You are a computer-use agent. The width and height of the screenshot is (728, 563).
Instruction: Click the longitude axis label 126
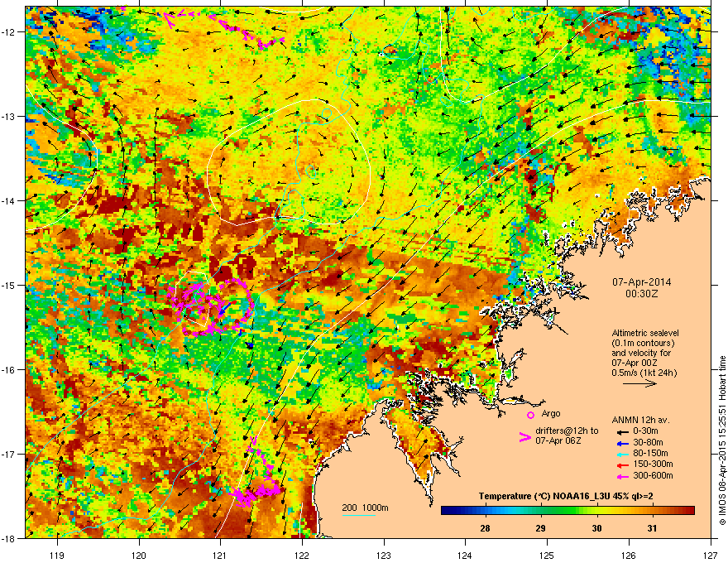point(629,555)
